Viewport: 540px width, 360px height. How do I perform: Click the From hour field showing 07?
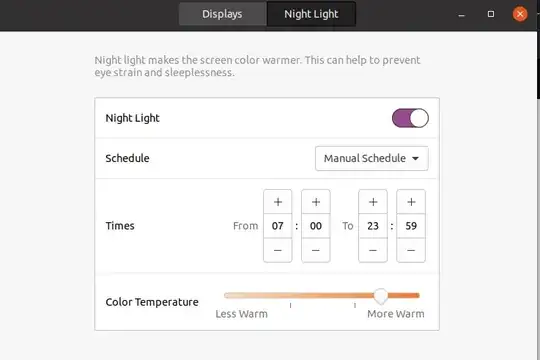[278, 226]
